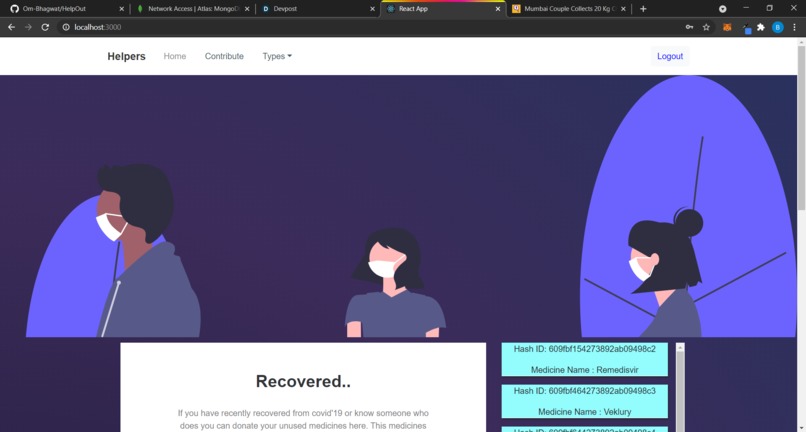Screen dimensions: 806x432
Task: Click Hash ID 609fbf154273892ab09498c2 text
Action: click(584, 349)
